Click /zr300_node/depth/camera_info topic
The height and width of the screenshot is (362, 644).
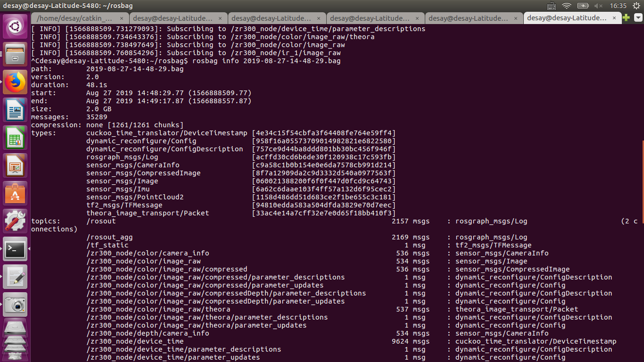pos(148,333)
